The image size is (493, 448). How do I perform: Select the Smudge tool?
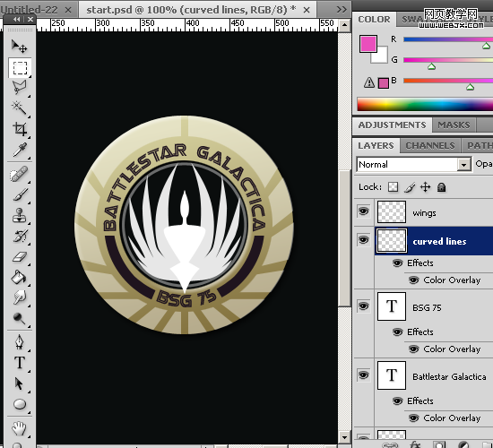point(20,297)
